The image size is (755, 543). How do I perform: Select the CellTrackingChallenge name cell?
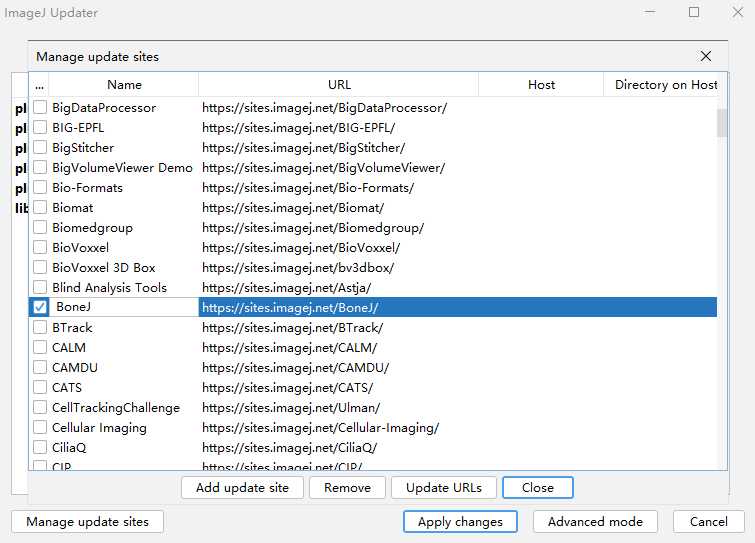pyautogui.click(x=123, y=407)
